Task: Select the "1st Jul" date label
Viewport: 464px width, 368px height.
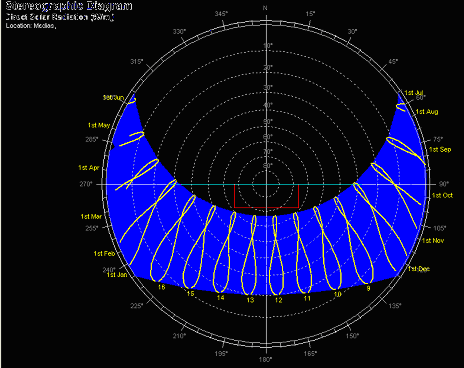Action: (414, 93)
